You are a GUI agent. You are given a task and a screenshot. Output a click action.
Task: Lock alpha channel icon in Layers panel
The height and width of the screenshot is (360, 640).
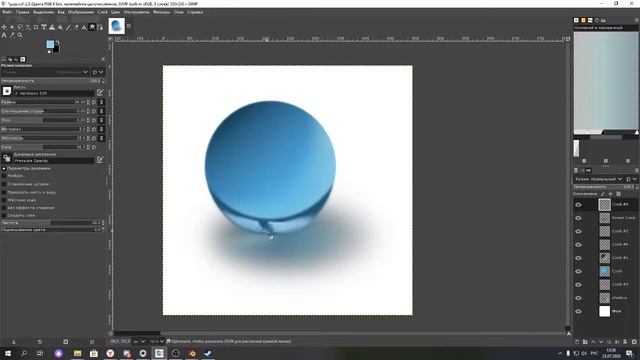click(618, 194)
